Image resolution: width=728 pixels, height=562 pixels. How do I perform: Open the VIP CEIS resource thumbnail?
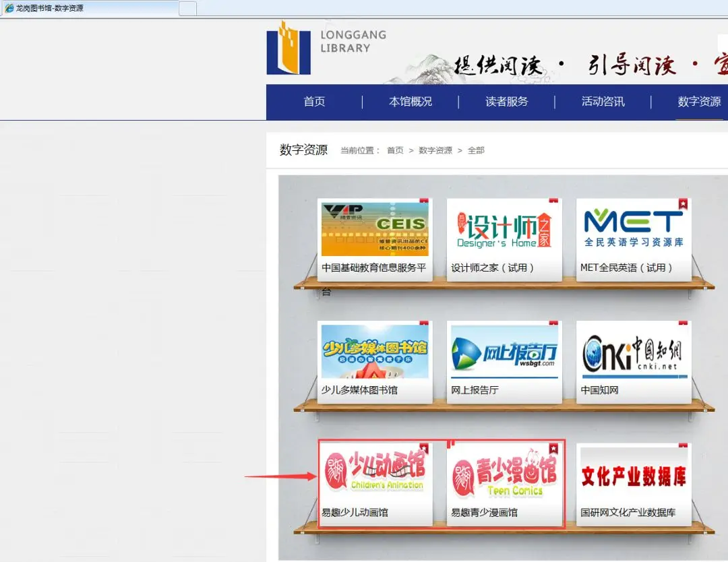[375, 229]
